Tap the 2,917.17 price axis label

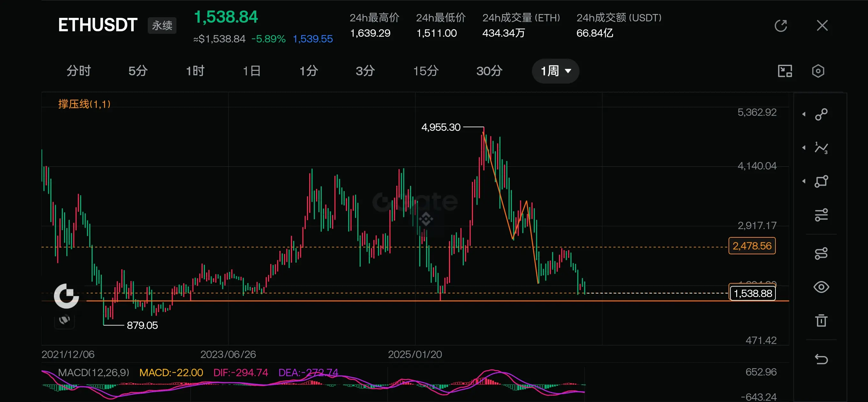pos(757,226)
